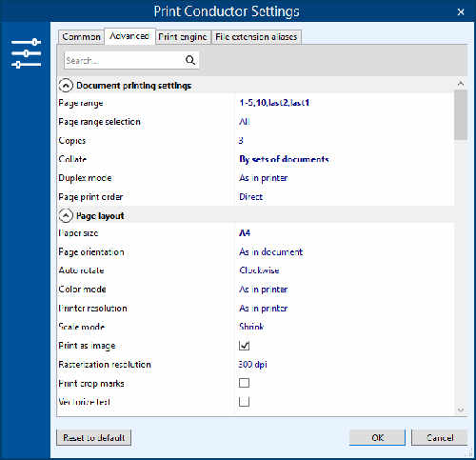Click the Document printing settings heading text
Screen dimensions: 476x460
(134, 86)
